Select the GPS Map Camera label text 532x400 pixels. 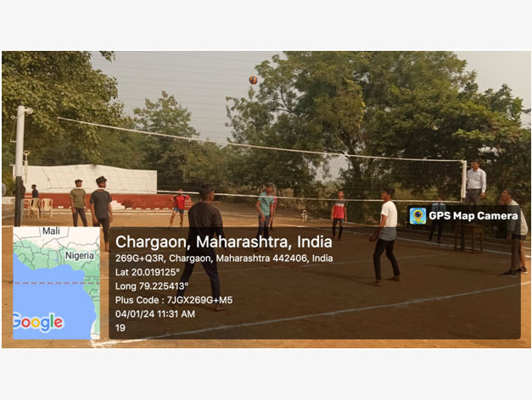click(473, 216)
